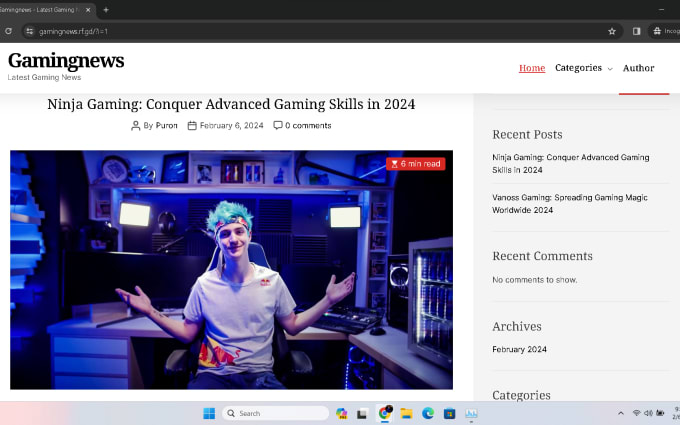The width and height of the screenshot is (680, 425).
Task: Open the 0 comments link
Action: point(308,125)
